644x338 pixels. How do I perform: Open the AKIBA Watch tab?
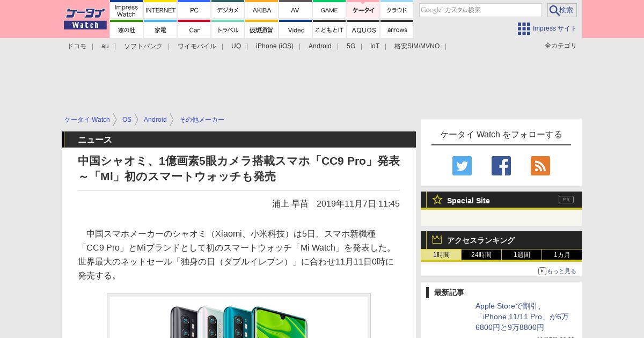point(262,10)
